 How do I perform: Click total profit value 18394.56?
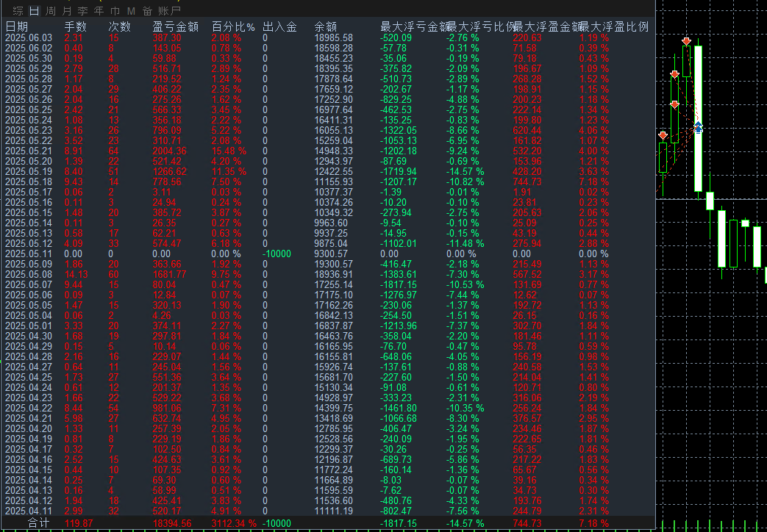pos(172,524)
